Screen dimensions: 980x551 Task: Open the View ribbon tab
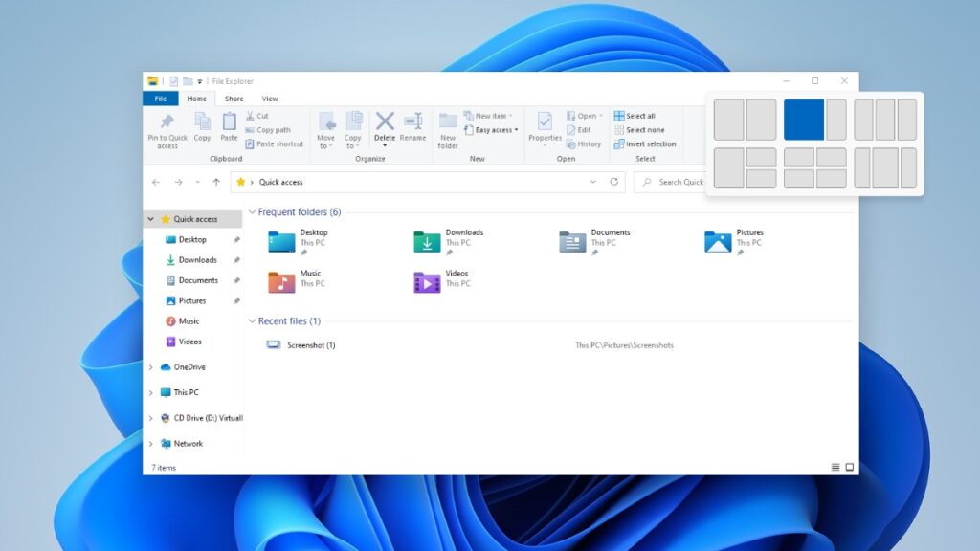pos(269,99)
